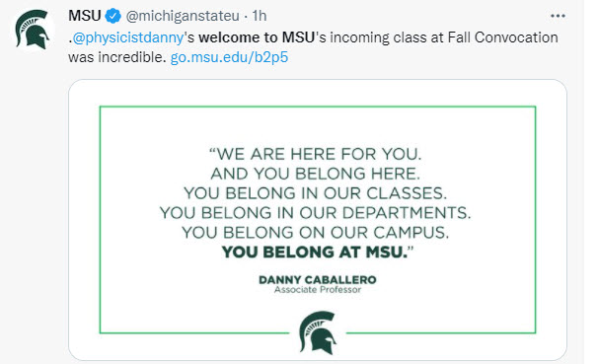Click the YOU BELONG IN OUR CLASSES line
This screenshot has height=364, width=598.
(316, 193)
